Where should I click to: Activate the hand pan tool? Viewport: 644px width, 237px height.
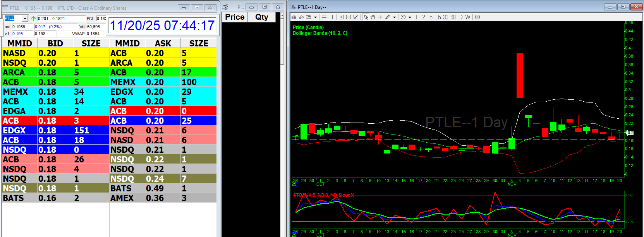coord(373,17)
